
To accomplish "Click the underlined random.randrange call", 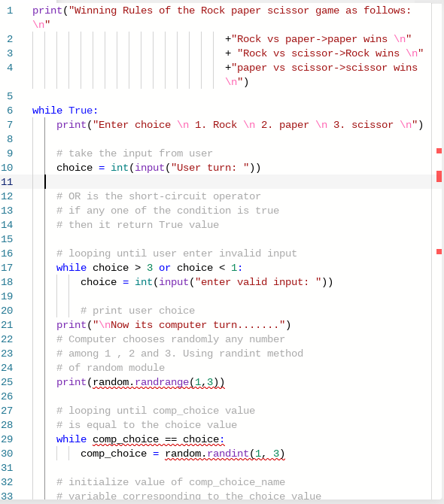I will pyautogui.click(x=159, y=382).
